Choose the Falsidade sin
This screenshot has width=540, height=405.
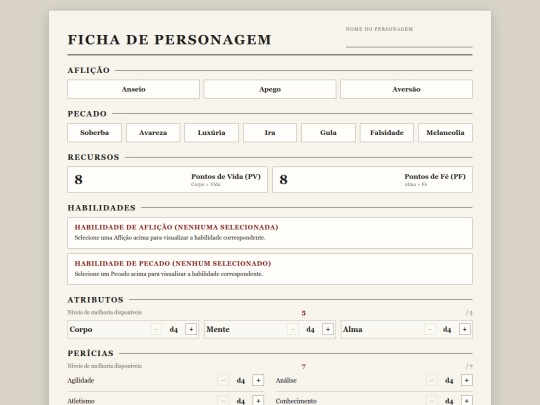[x=387, y=133]
